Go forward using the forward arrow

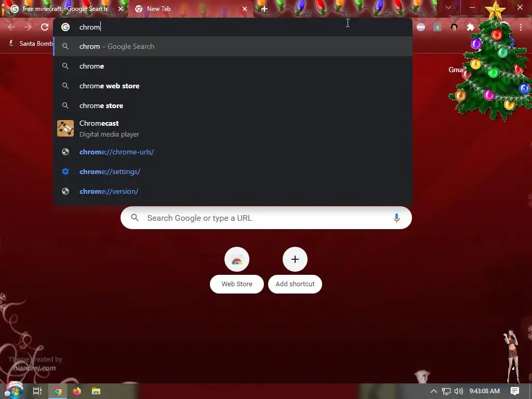[x=28, y=27]
